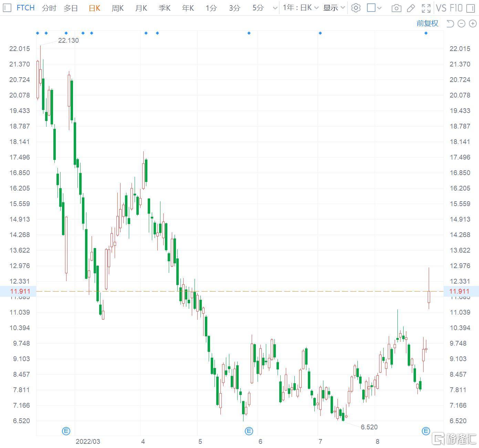Switch to 3分 three-minute chart

[x=235, y=8]
